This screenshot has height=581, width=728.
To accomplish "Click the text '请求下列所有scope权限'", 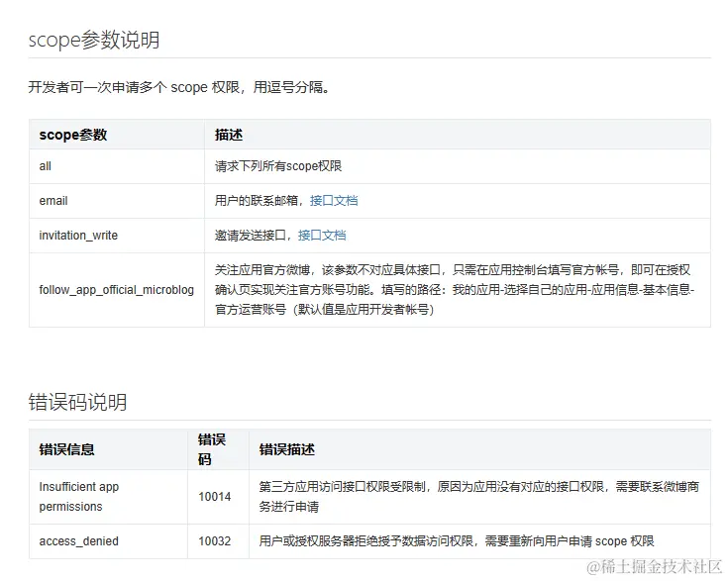I will click(x=278, y=166).
